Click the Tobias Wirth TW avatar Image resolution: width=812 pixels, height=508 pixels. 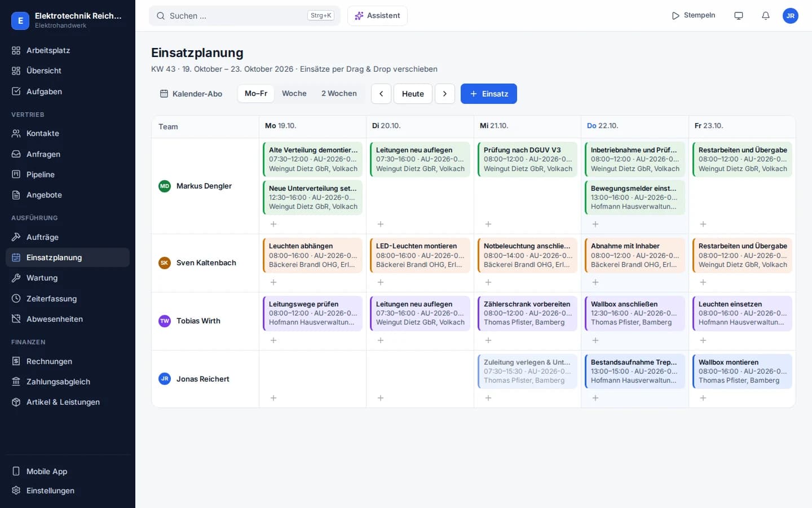pos(165,321)
